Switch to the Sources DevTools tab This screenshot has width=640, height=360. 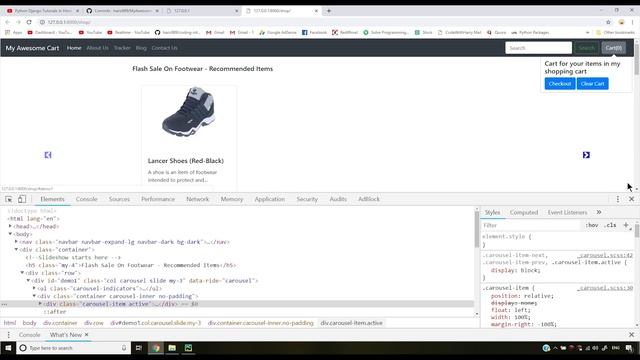pyautogui.click(x=119, y=199)
